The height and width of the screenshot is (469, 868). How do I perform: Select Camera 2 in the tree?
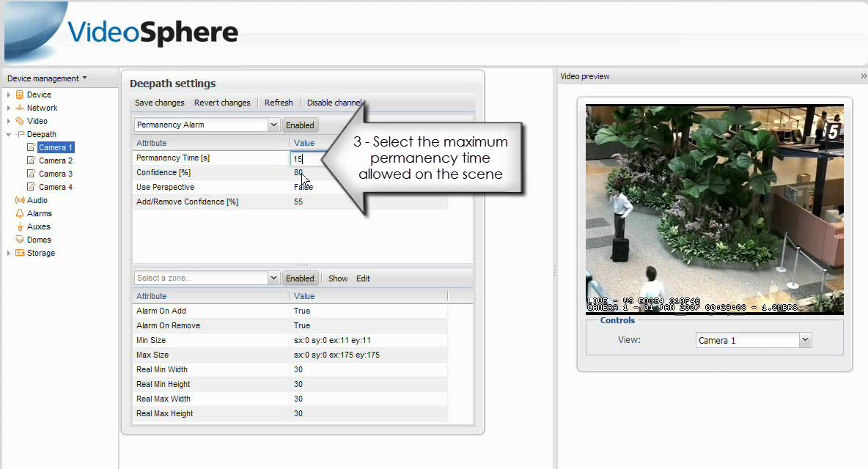(56, 160)
